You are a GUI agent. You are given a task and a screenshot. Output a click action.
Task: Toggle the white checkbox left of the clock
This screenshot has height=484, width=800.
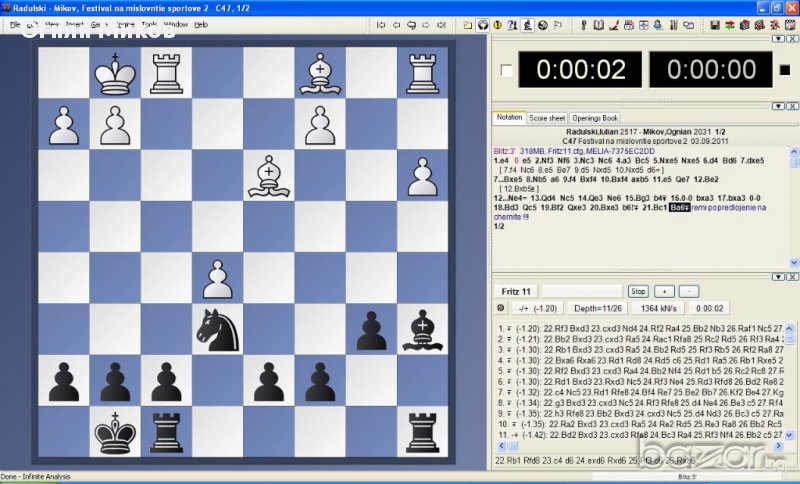point(505,70)
